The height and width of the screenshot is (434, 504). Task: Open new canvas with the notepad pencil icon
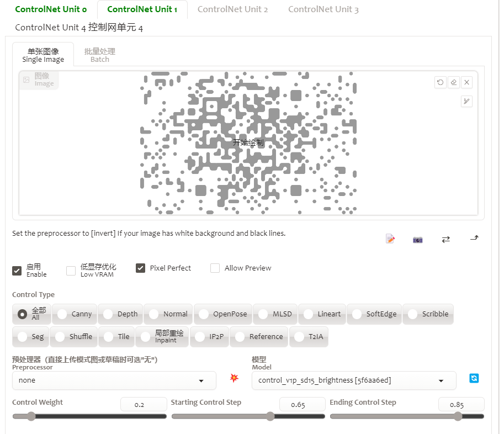[x=390, y=239]
